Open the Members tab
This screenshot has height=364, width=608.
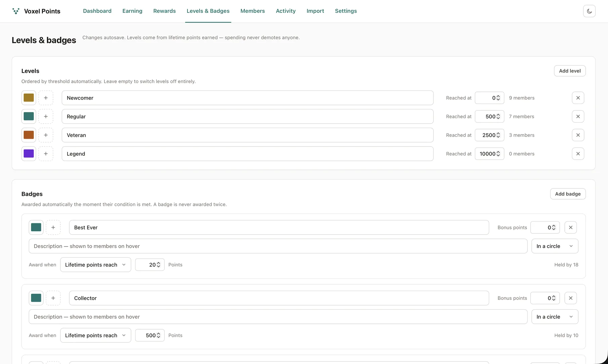(x=253, y=11)
